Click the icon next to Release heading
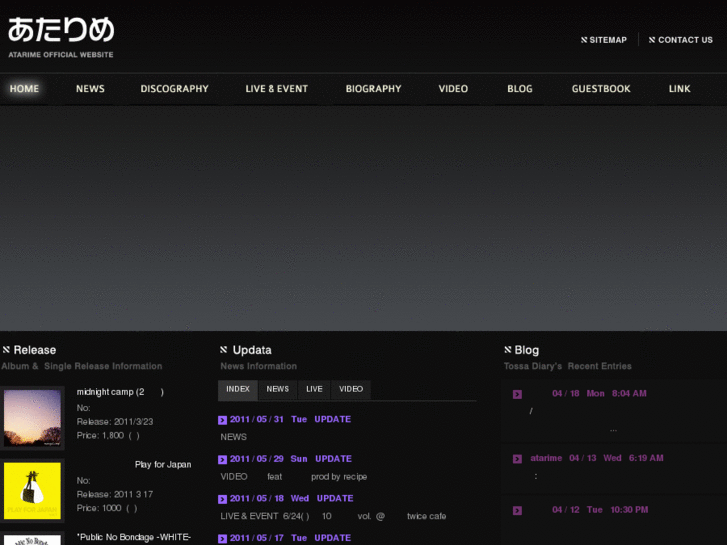The image size is (727, 545). (x=6, y=350)
